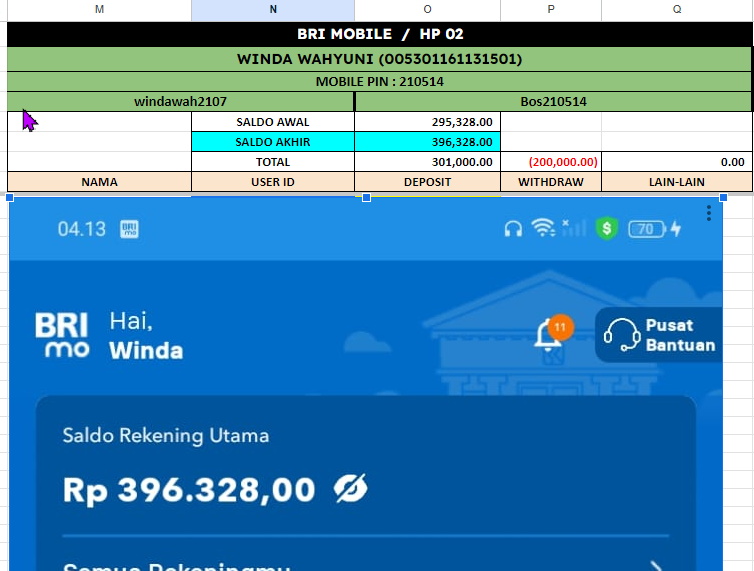
Task: Toggle balance visibility eye icon
Action: click(x=351, y=488)
